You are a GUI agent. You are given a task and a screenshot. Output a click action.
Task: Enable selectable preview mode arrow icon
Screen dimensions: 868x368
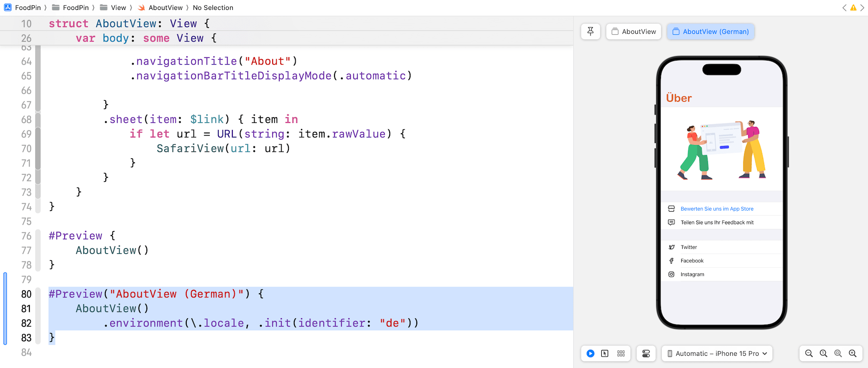click(605, 354)
